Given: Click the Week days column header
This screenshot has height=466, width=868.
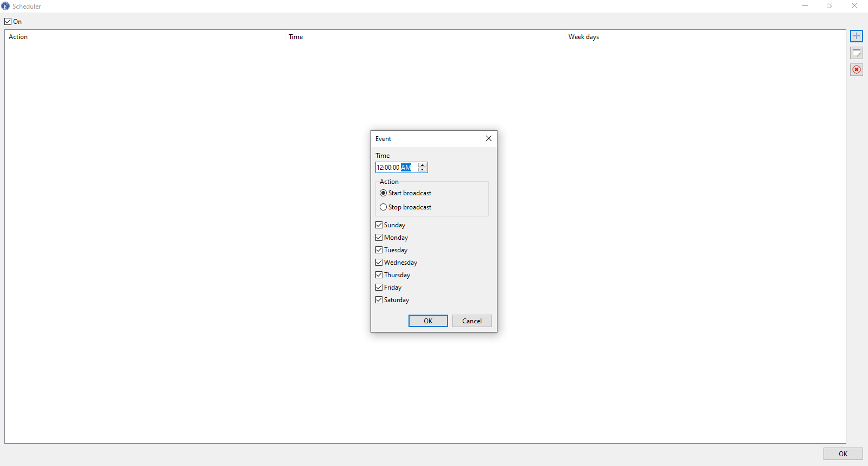Looking at the screenshot, I should pyautogui.click(x=705, y=37).
